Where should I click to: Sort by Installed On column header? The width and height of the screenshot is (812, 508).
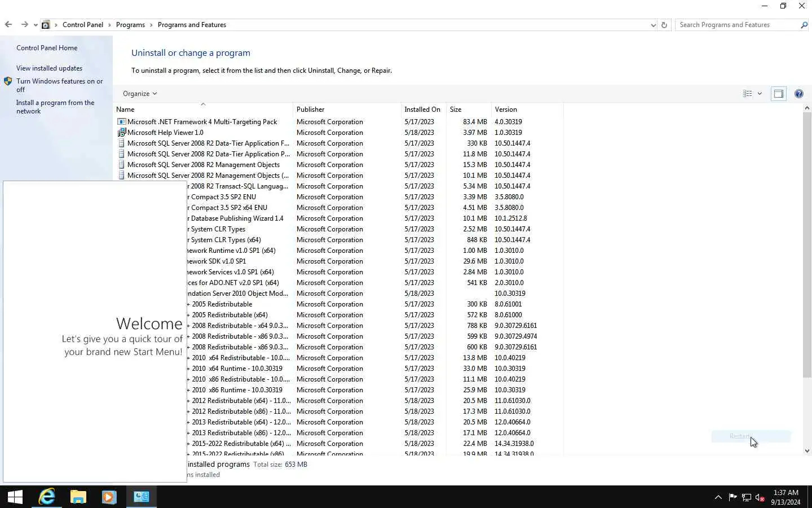423,110
